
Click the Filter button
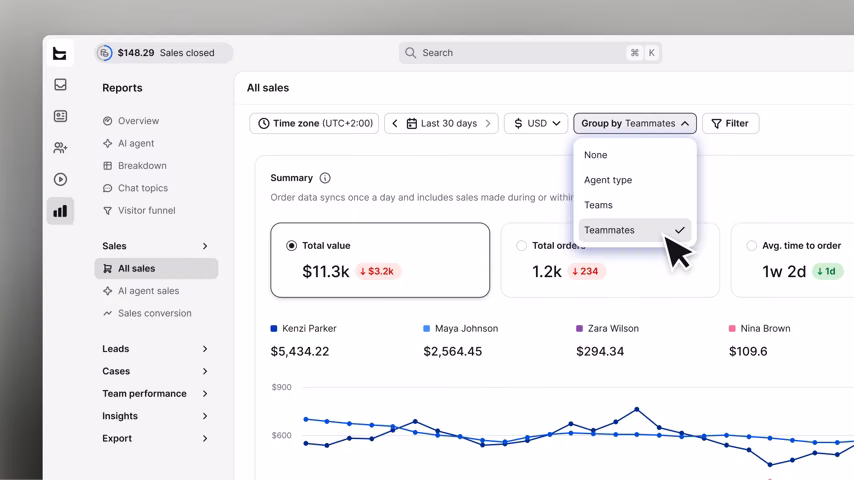[730, 123]
